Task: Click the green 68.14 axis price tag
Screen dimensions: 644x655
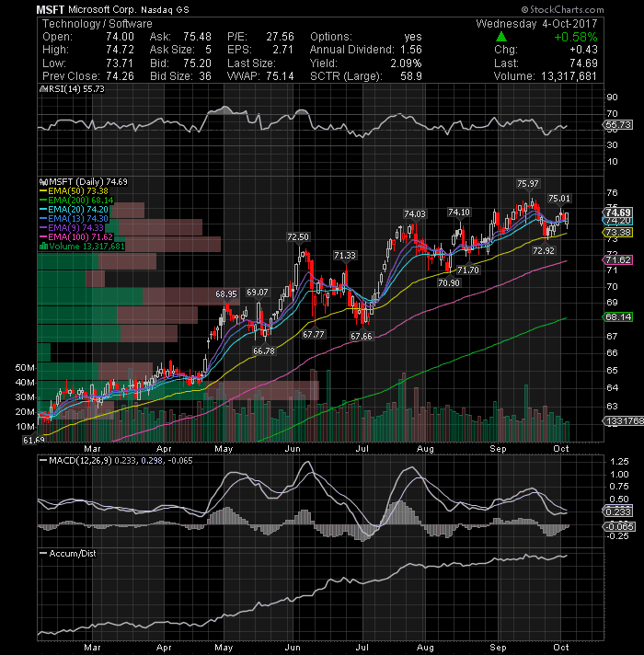Action: [x=618, y=316]
